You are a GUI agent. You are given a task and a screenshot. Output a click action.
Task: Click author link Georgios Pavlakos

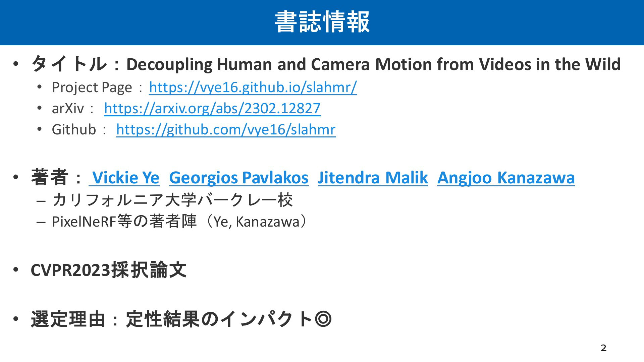coord(238,178)
